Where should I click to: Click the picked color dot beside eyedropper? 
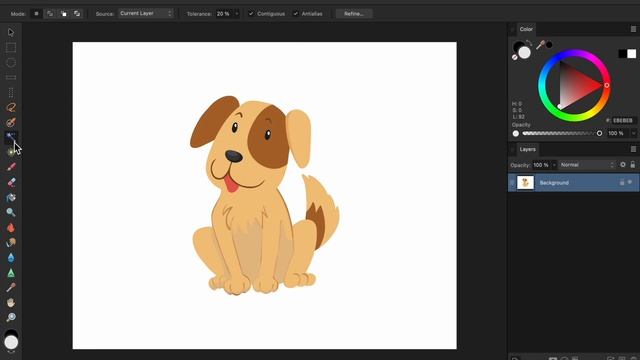(549, 44)
